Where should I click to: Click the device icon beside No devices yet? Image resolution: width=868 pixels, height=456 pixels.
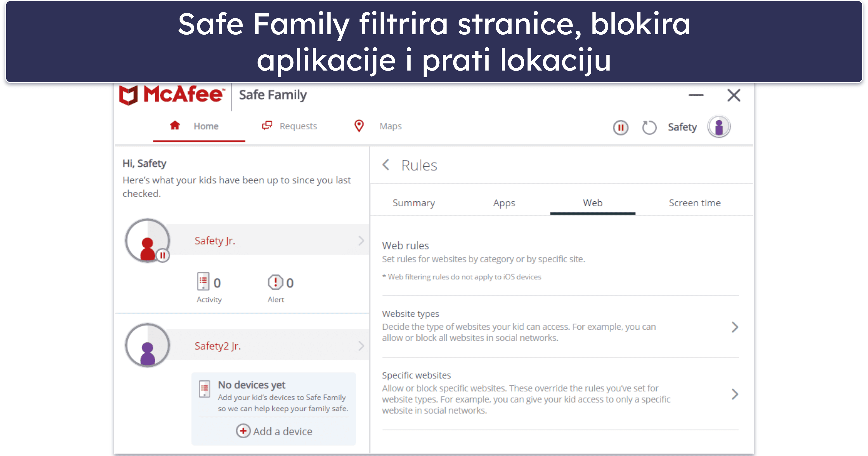(205, 389)
